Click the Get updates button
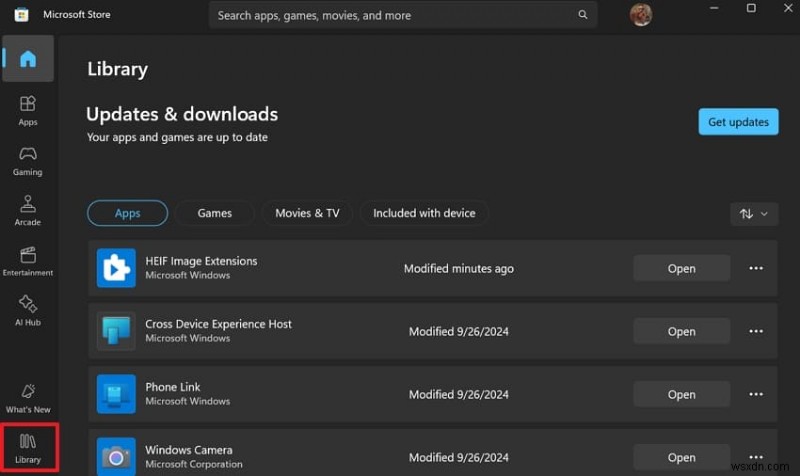Viewport: 800px width, 476px height. point(738,122)
